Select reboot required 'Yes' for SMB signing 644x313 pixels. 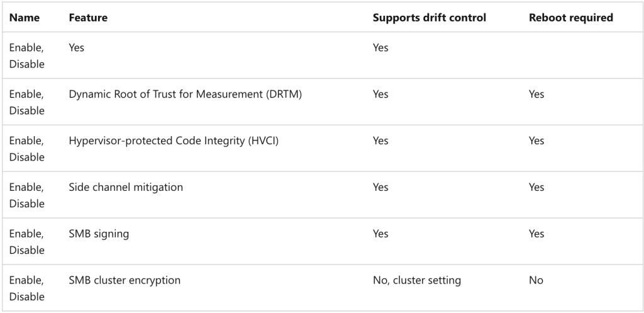coord(536,234)
